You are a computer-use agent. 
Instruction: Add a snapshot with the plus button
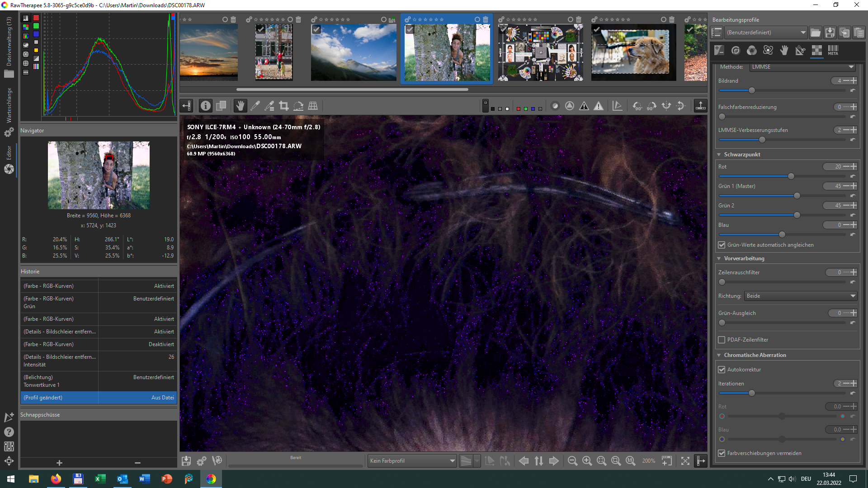(59, 463)
